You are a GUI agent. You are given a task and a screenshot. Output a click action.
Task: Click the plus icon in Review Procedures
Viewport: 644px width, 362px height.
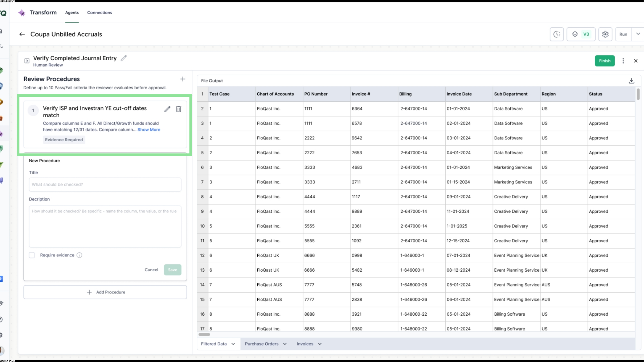pyautogui.click(x=183, y=79)
